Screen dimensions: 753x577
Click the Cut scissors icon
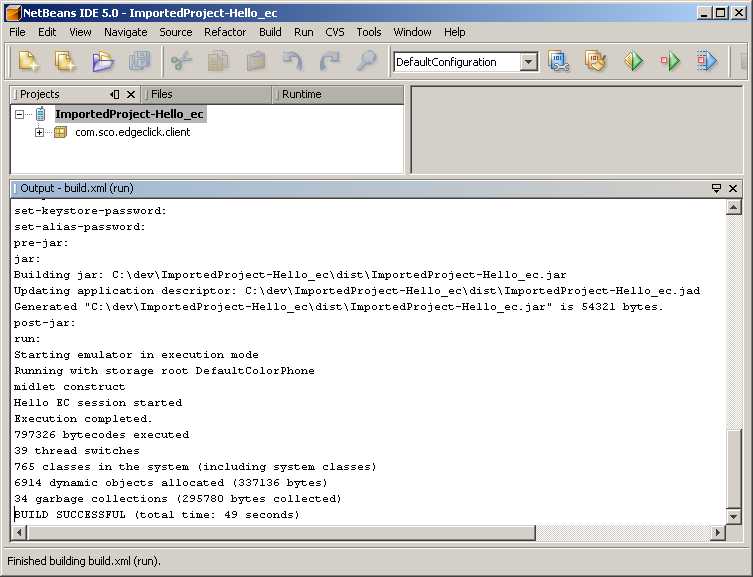181,61
